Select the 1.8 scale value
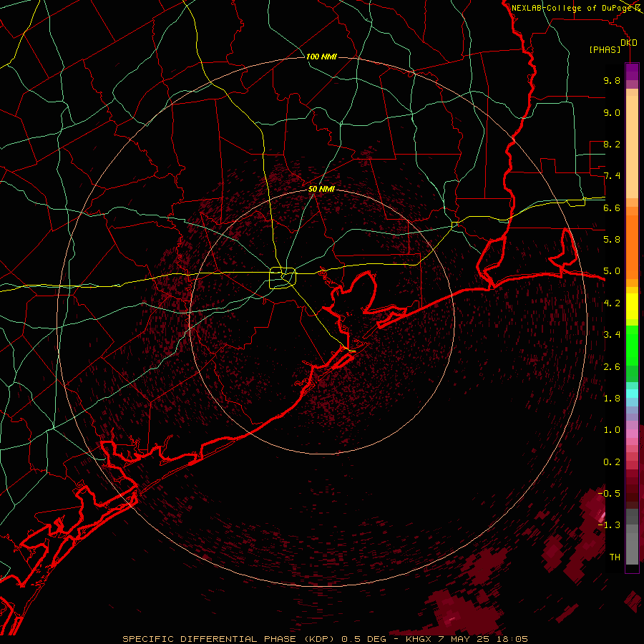Screen dimensions: 644x644 pos(612,399)
